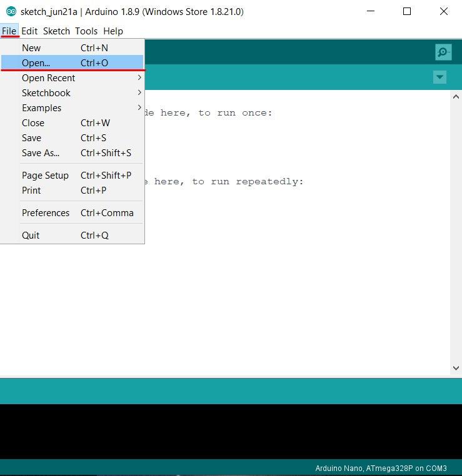Select Open... in the File menu
The image size is (462, 476).
point(72,63)
